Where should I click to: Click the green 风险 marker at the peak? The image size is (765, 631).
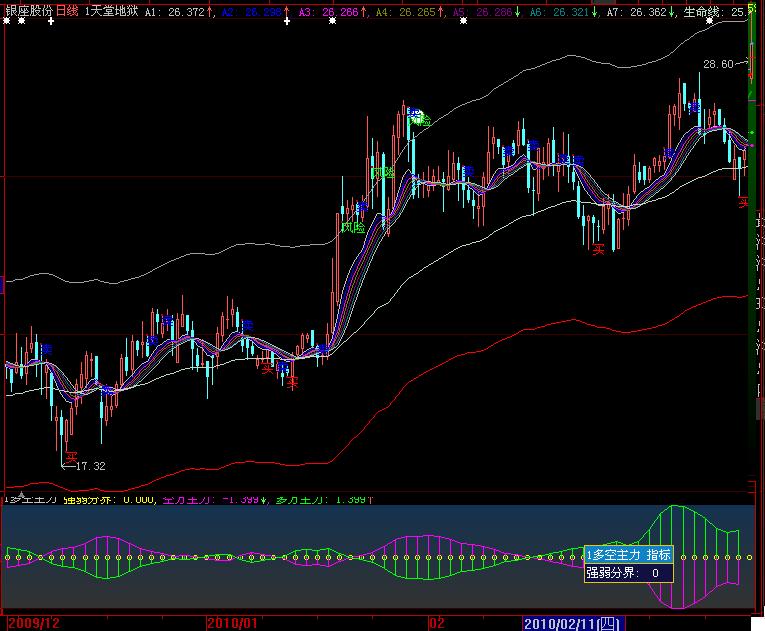pyautogui.click(x=420, y=118)
